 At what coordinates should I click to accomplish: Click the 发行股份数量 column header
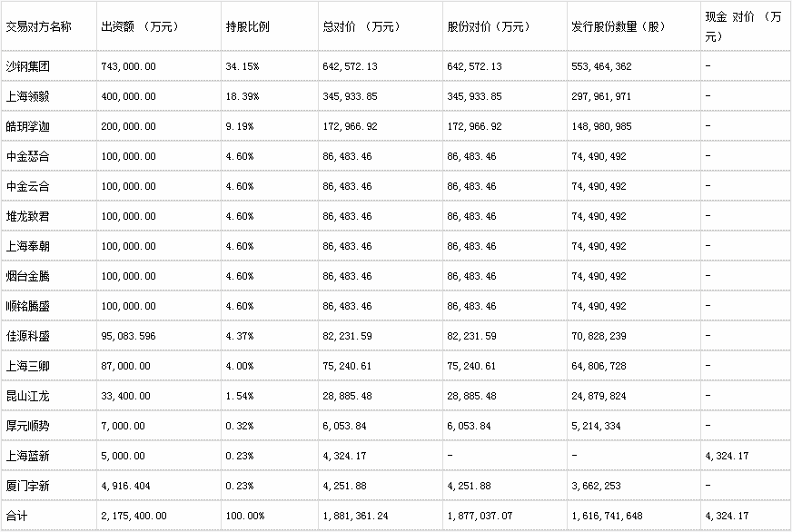633,26
